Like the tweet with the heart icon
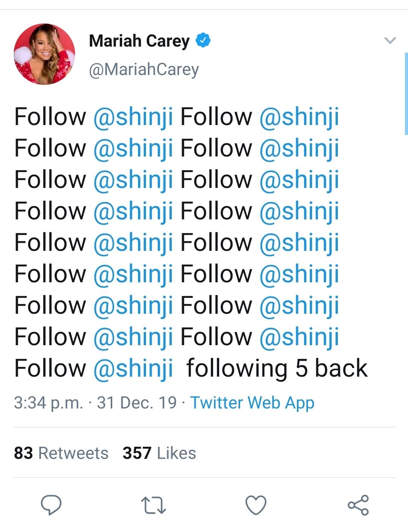The width and height of the screenshot is (408, 532). [256, 505]
